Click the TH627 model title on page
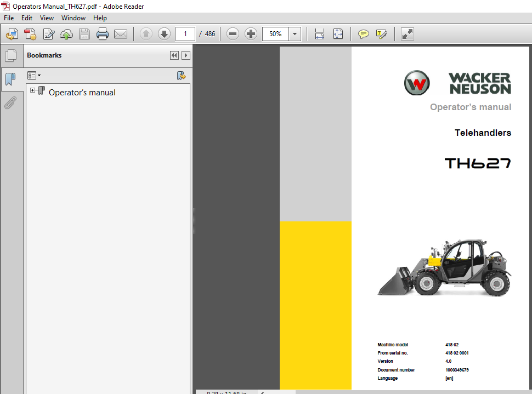Image resolution: width=532 pixels, height=394 pixels. (x=477, y=163)
